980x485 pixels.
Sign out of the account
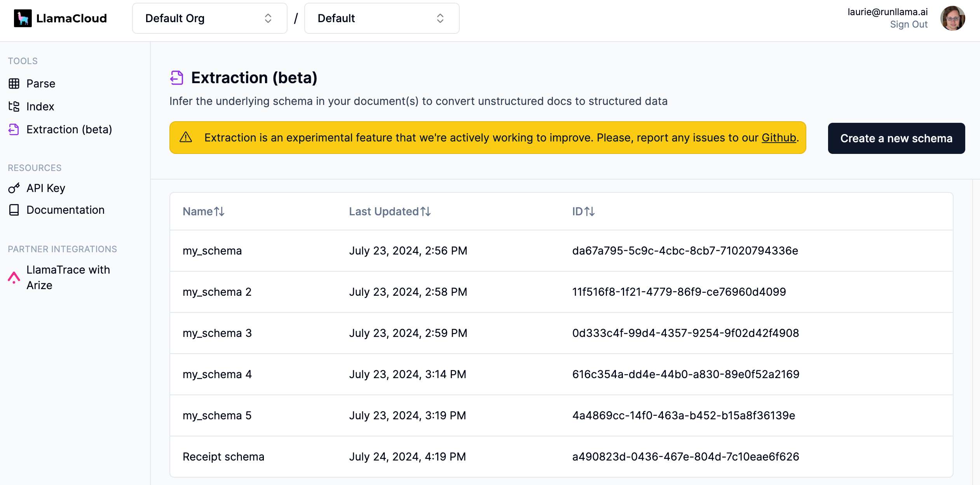909,24
